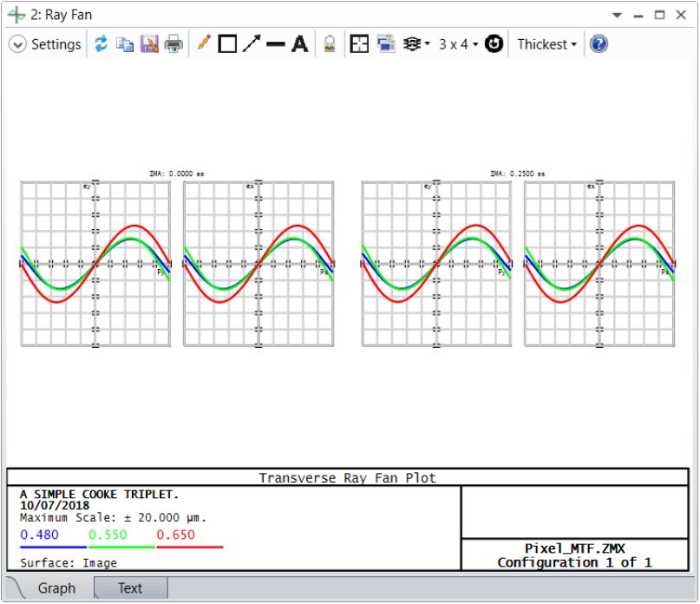
Task: Switch to the Text tab
Action: click(130, 588)
